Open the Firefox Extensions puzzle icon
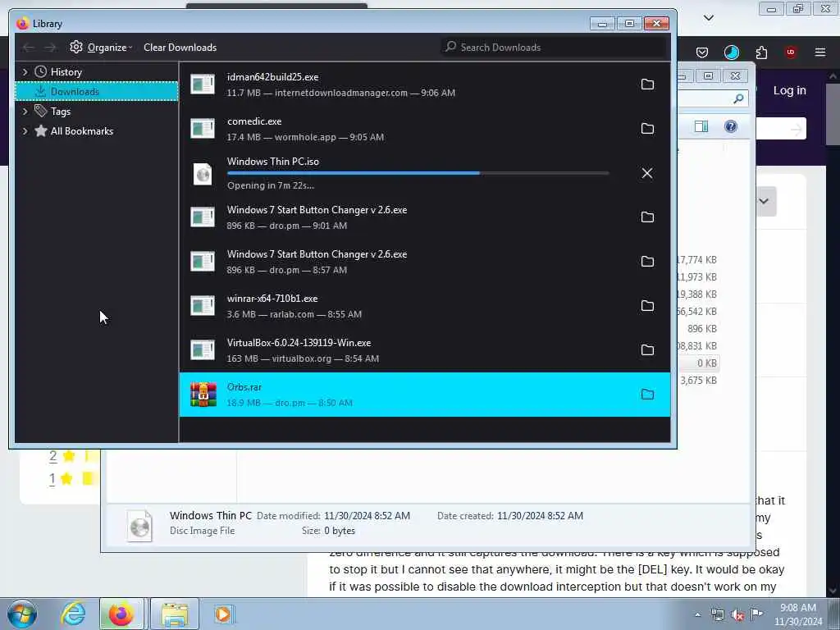The image size is (840, 630). pyautogui.click(x=761, y=52)
